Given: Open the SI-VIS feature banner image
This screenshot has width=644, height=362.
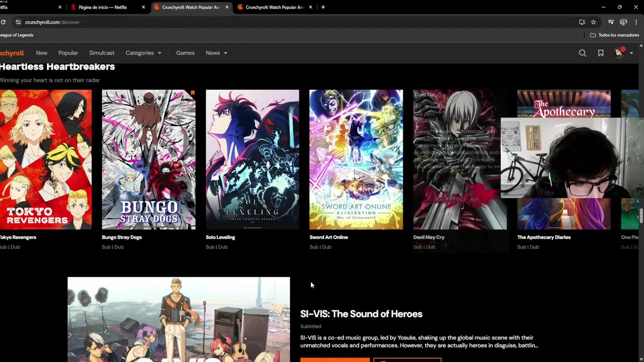Looking at the screenshot, I should point(179,319).
